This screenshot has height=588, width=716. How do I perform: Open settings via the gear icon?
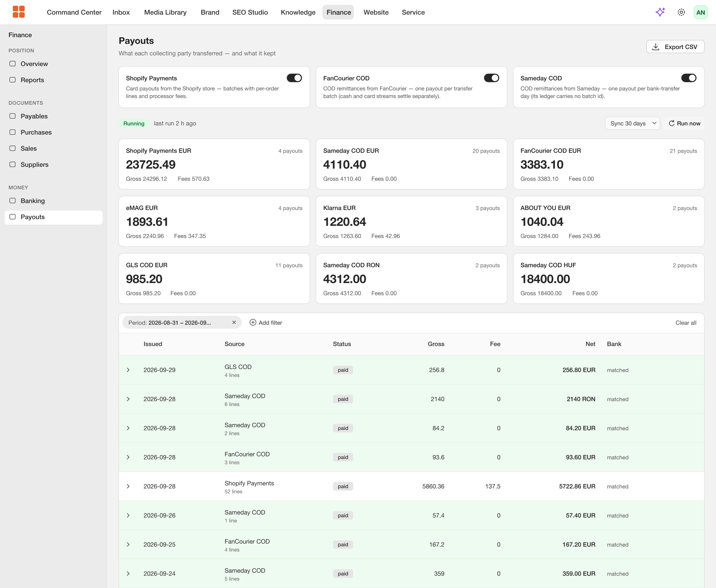(681, 12)
